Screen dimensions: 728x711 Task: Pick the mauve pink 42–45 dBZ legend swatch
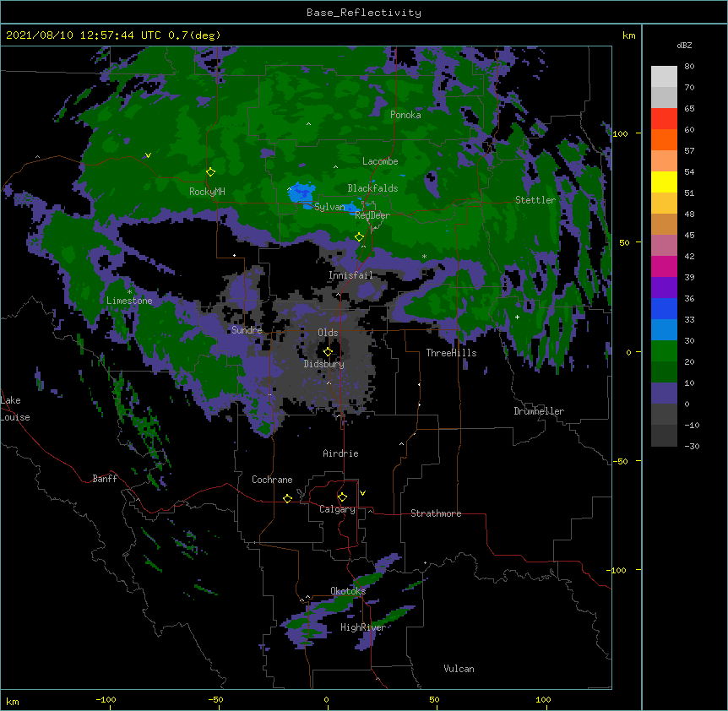(x=664, y=246)
